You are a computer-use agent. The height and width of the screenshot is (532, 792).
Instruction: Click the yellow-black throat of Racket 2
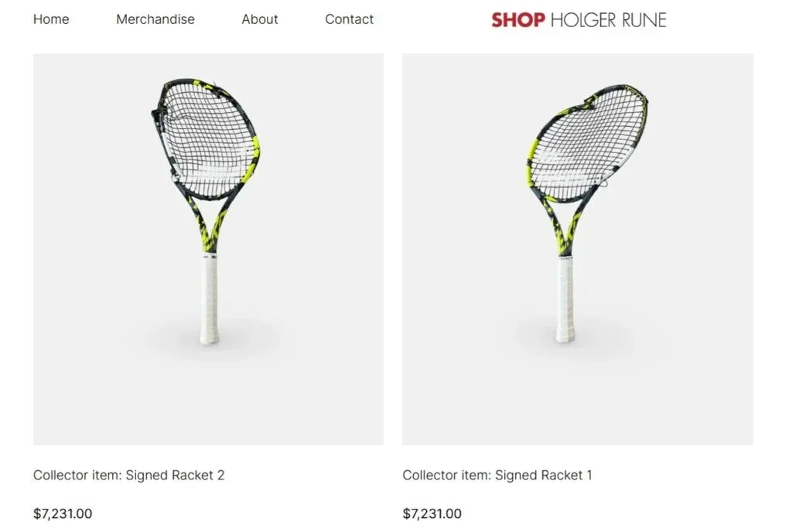click(211, 224)
